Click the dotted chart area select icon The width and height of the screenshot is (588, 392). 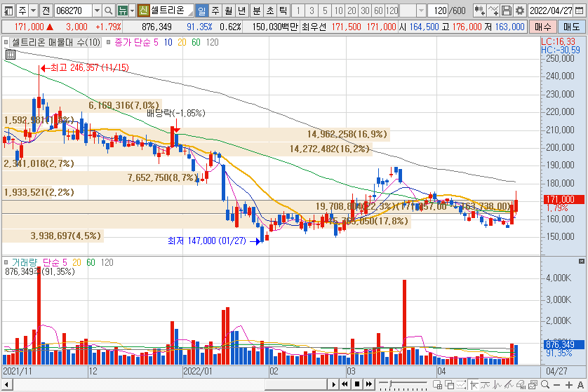pyautogui.click(x=461, y=384)
